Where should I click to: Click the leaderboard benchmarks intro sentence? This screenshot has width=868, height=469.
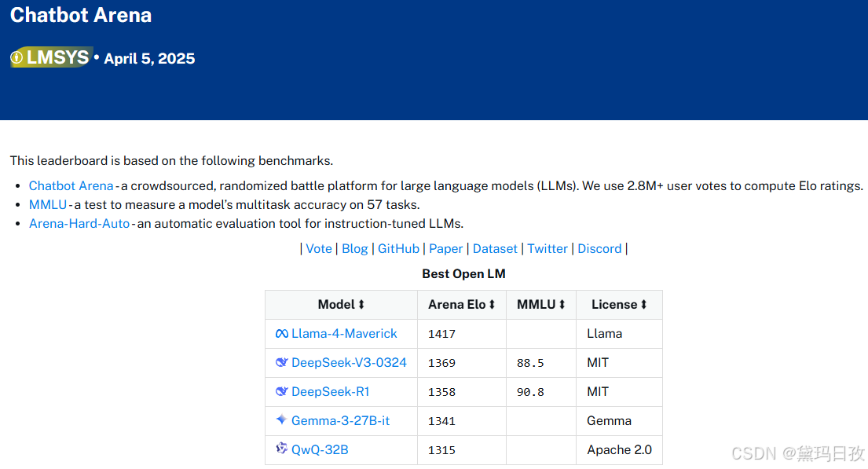(x=171, y=161)
